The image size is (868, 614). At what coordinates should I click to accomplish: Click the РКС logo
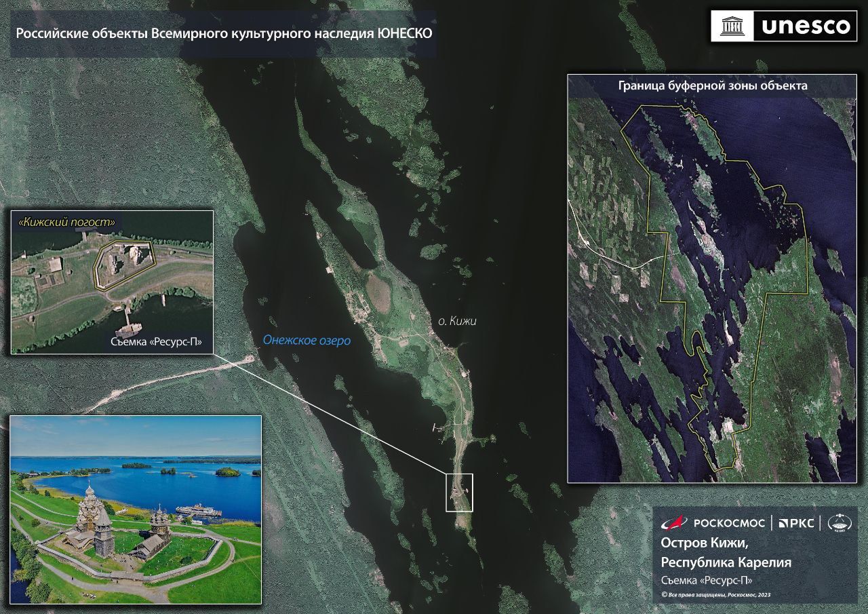click(795, 522)
